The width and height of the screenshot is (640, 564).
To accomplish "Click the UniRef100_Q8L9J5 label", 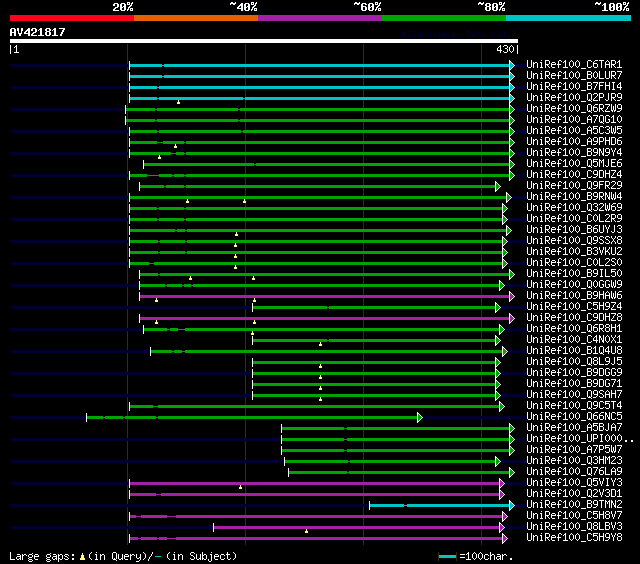I will pyautogui.click(x=574, y=362).
